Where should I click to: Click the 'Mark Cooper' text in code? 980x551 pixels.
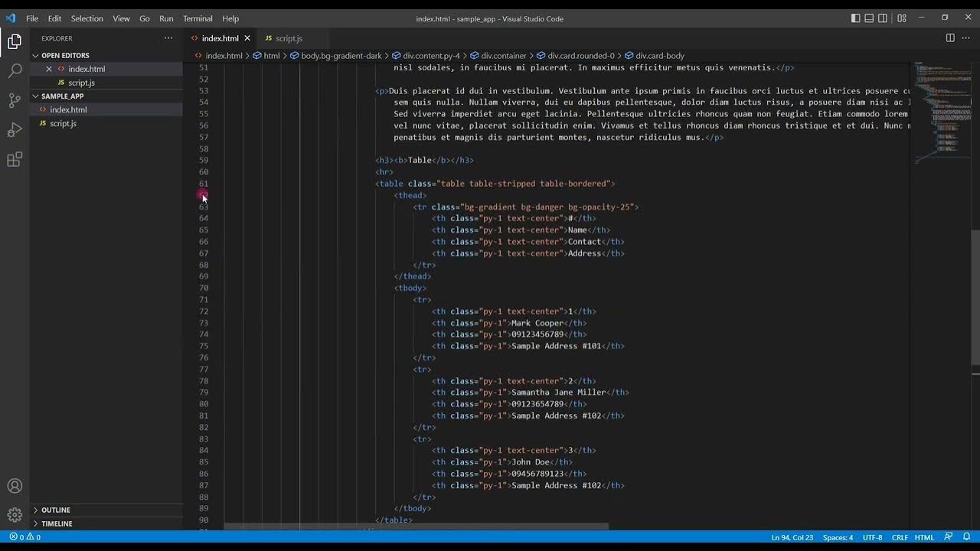coord(537,323)
